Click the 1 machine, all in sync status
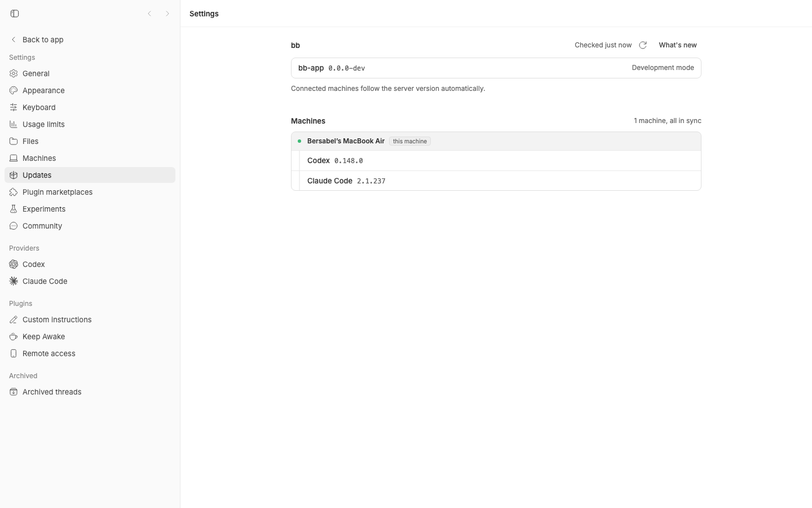 coord(668,121)
